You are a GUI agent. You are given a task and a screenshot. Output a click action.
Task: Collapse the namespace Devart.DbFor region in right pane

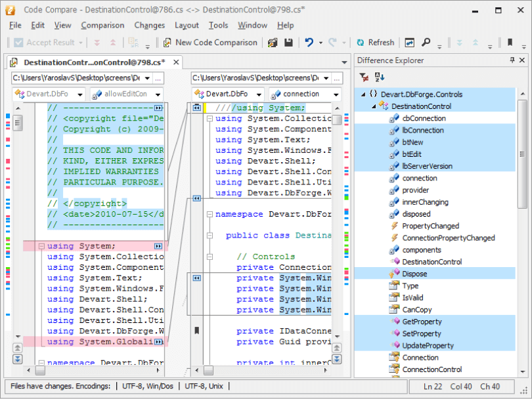tap(210, 214)
